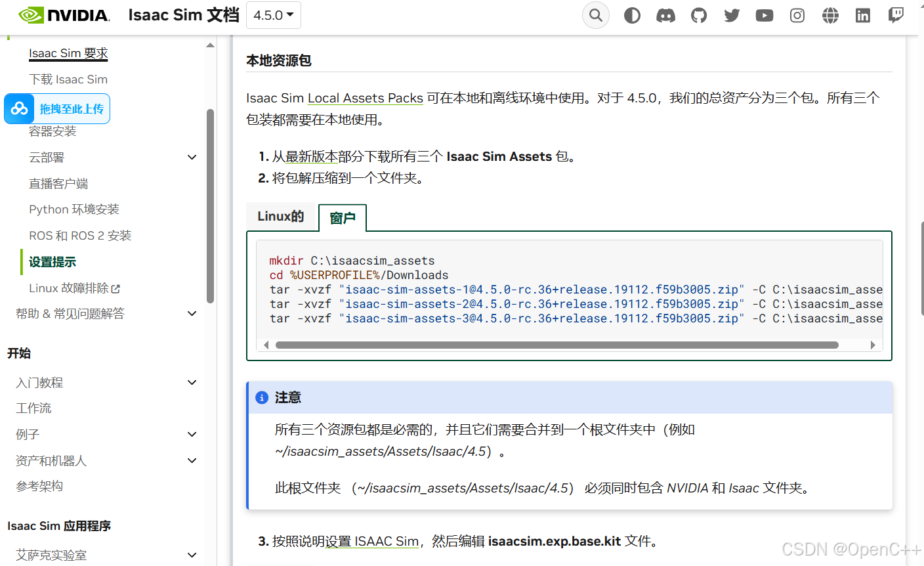This screenshot has width=924, height=566.
Task: Open 资产和机器人 sidebar item
Action: click(51, 461)
